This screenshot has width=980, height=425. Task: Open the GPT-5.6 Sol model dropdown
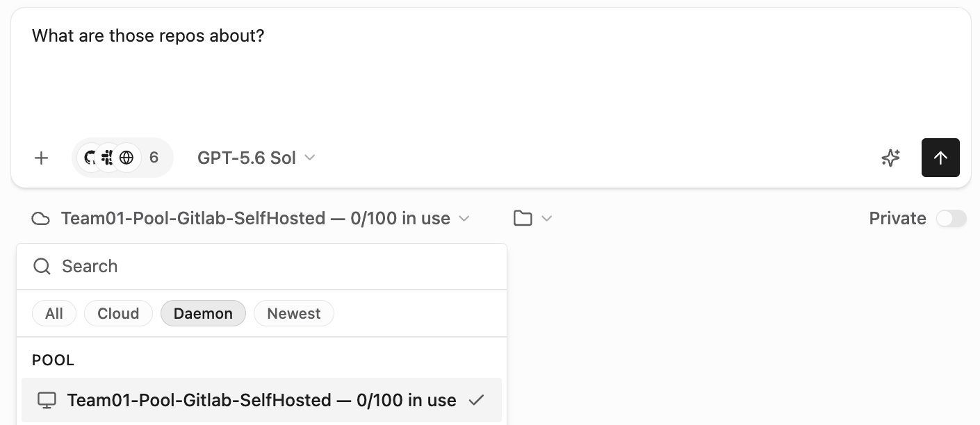point(256,158)
